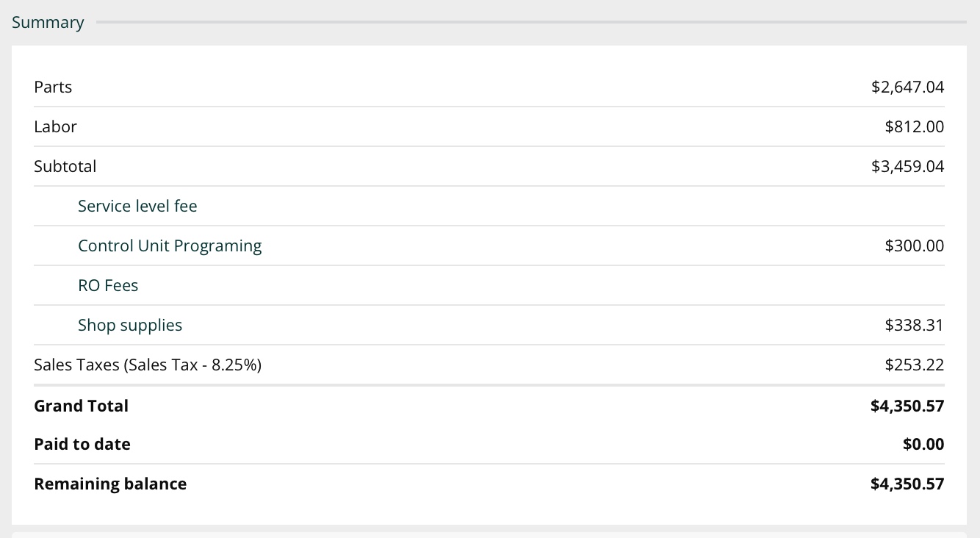Open the Control Unit Programing fee
The width and height of the screenshot is (980, 538).
pos(170,246)
